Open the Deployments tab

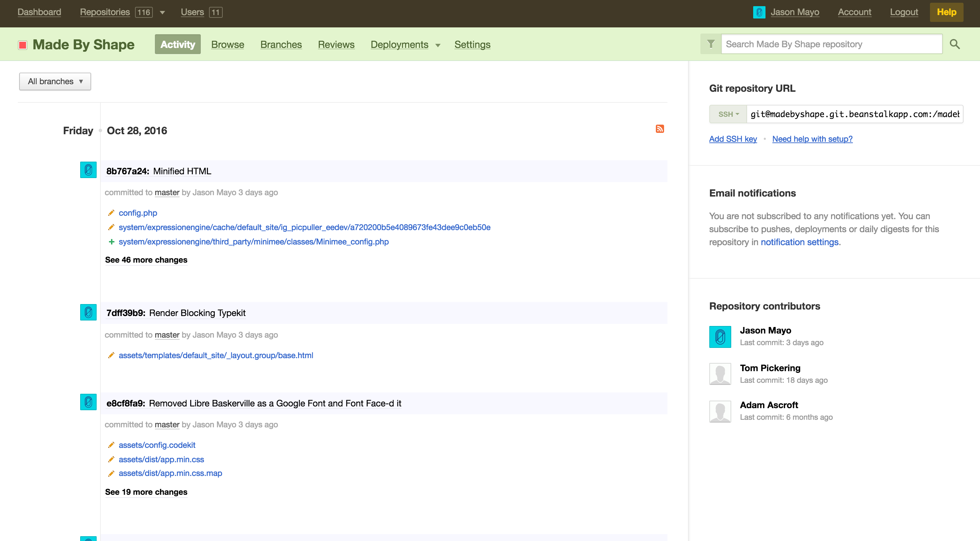pos(400,45)
